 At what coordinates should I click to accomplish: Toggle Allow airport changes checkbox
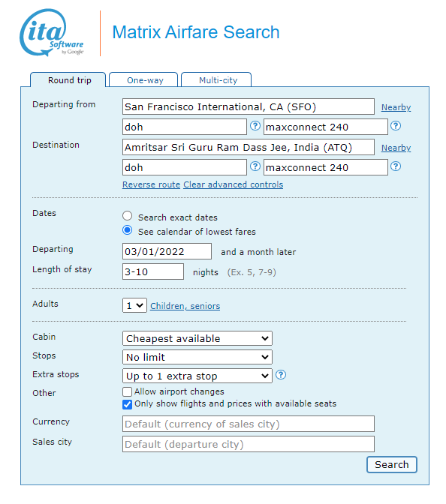click(x=127, y=391)
